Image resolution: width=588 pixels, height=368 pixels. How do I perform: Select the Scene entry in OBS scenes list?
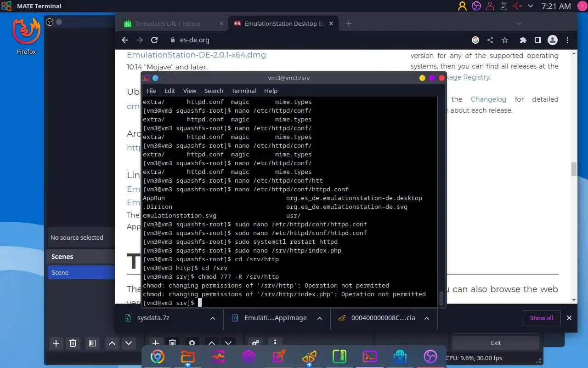point(81,272)
